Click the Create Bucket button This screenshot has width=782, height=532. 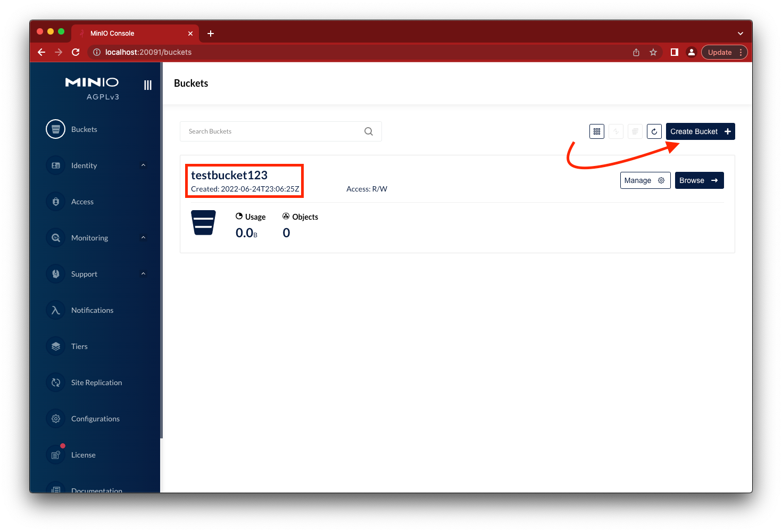pyautogui.click(x=700, y=131)
